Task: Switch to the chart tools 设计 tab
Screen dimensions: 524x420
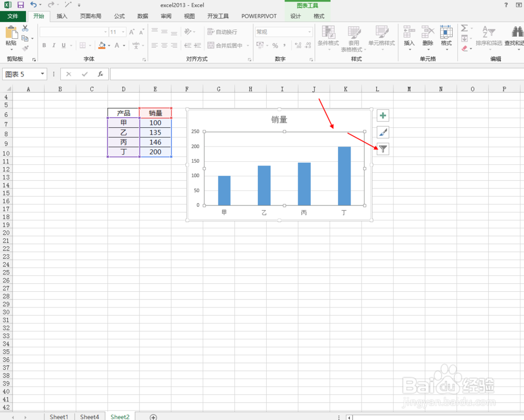Action: click(x=297, y=16)
